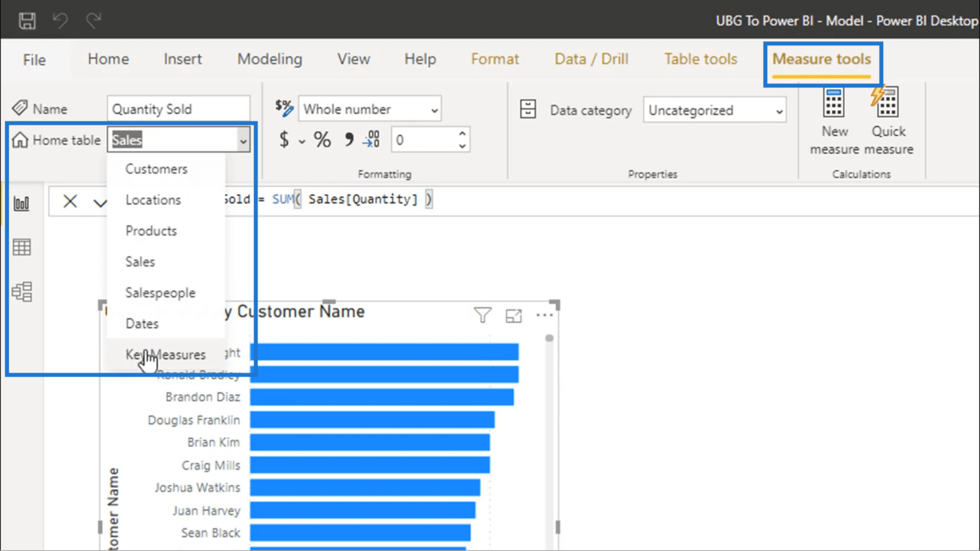
Task: Click the decimal places icon
Action: click(371, 139)
